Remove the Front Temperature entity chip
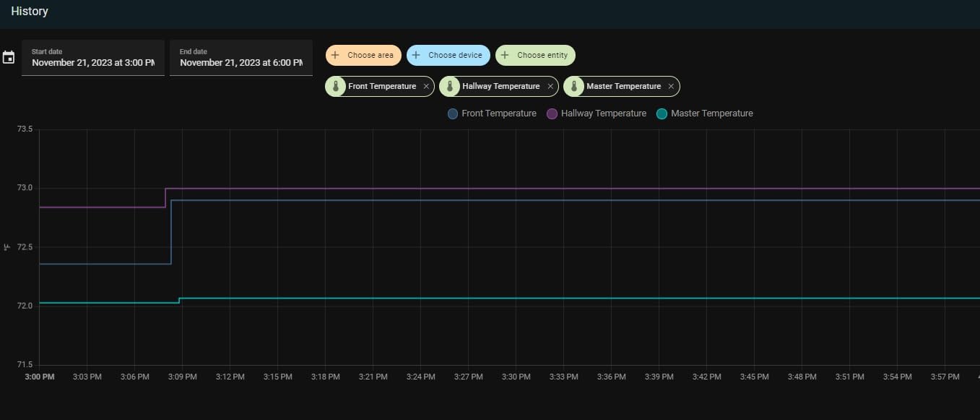Image resolution: width=980 pixels, height=420 pixels. (x=426, y=87)
